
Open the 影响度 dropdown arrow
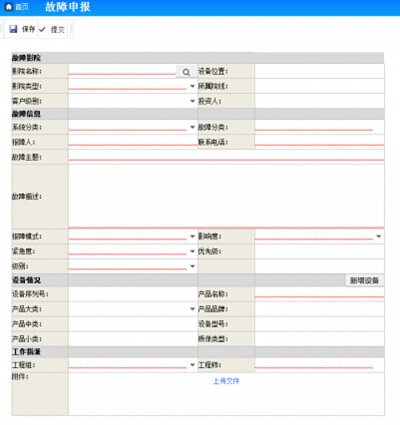point(378,236)
